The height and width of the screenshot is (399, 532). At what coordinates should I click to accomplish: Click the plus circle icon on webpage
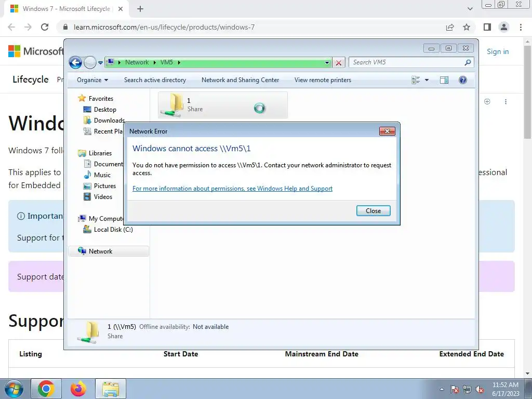(x=487, y=101)
